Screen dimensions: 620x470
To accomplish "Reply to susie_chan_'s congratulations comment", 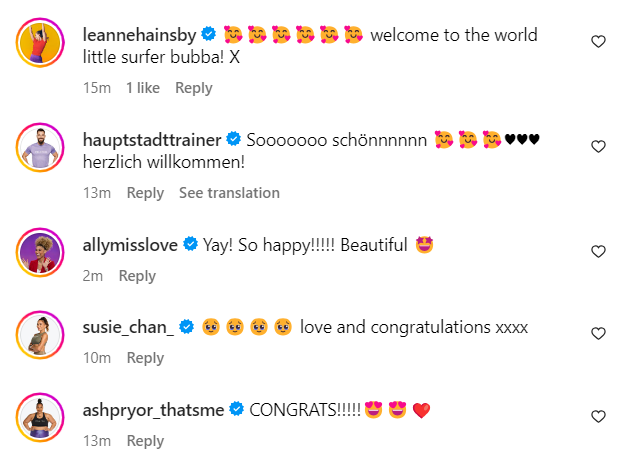I will click(x=145, y=358).
